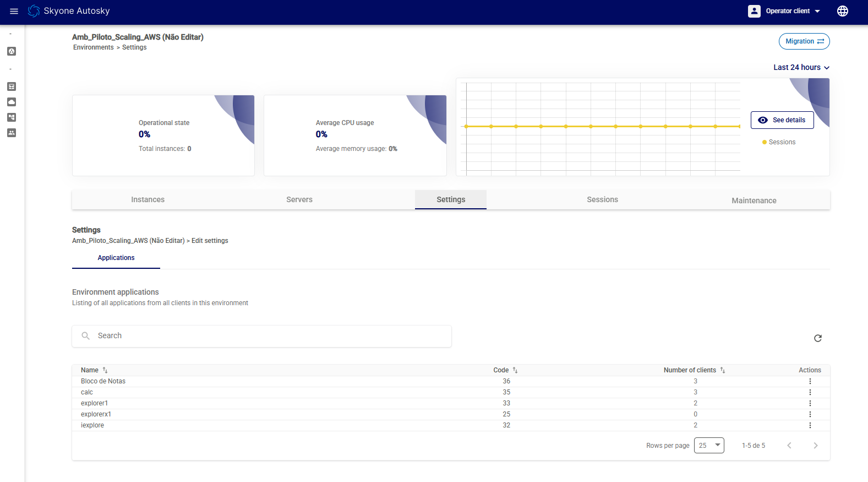Switch to the Instances tab
Image resolution: width=868 pixels, height=482 pixels.
point(148,199)
